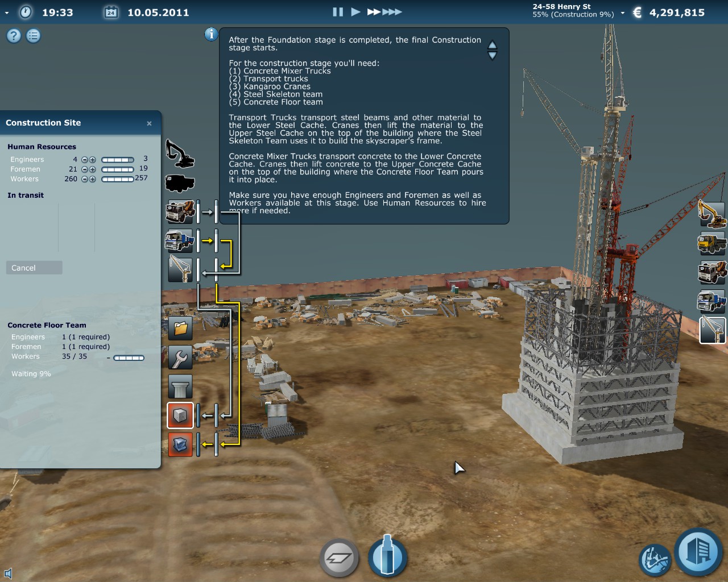Screen dimensions: 728x582
Task: Select the concrete block material icon
Action: click(180, 415)
